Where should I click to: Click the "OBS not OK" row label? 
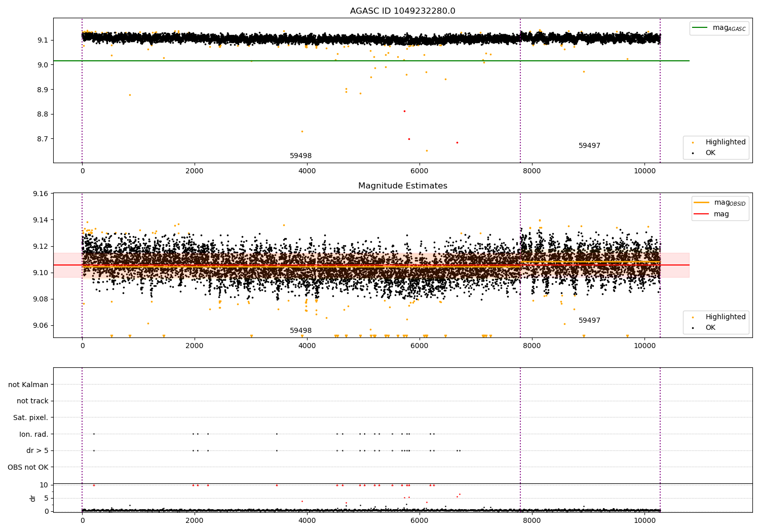[28, 467]
